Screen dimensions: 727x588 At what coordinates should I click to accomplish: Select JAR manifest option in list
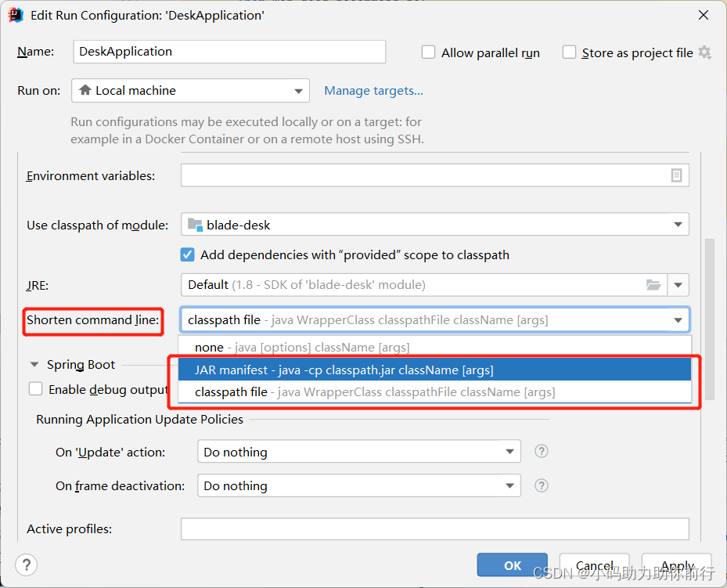pyautogui.click(x=434, y=370)
